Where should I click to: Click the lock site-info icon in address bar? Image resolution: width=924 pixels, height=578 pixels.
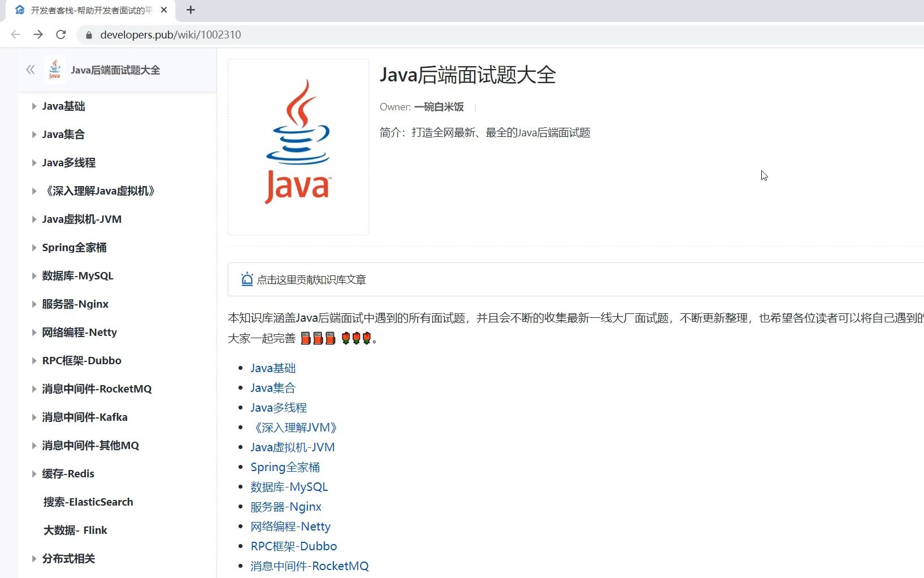point(89,35)
